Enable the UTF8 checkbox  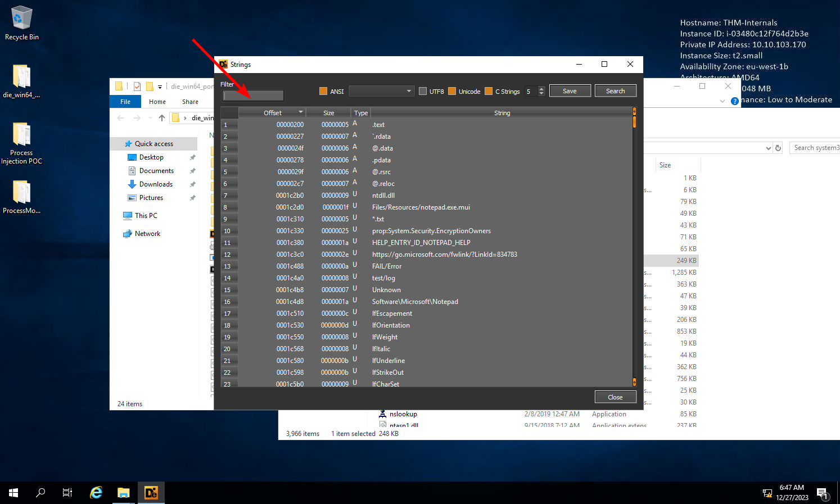(423, 91)
